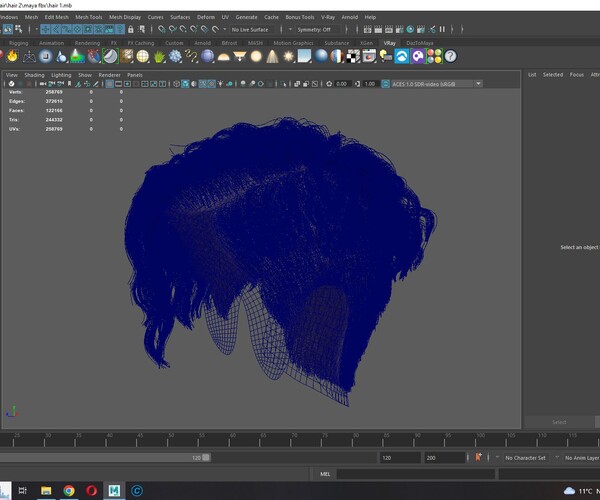Image resolution: width=600 pixels, height=500 pixels.
Task: Expand arrow left of Symmetry: Off field
Action: [x=290, y=29]
